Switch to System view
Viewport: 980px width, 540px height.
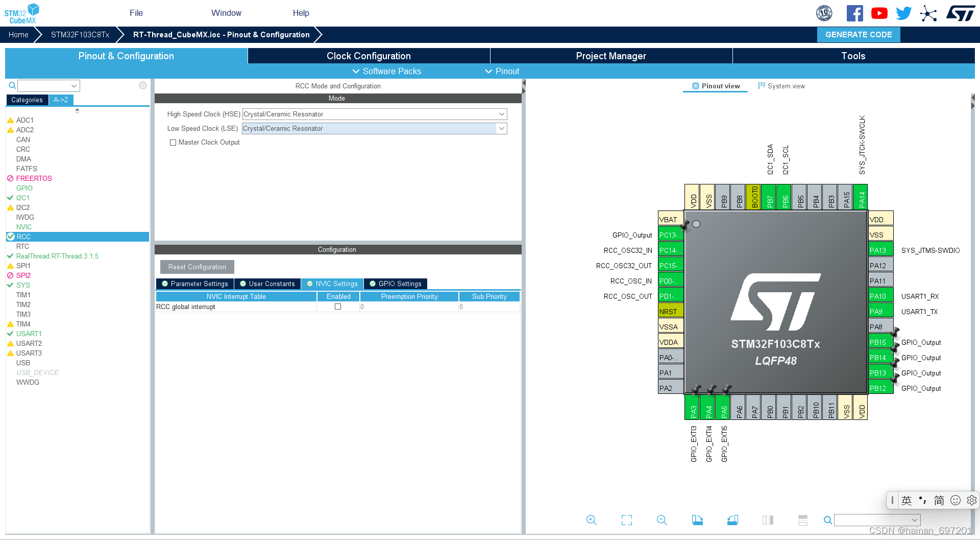[x=781, y=86]
